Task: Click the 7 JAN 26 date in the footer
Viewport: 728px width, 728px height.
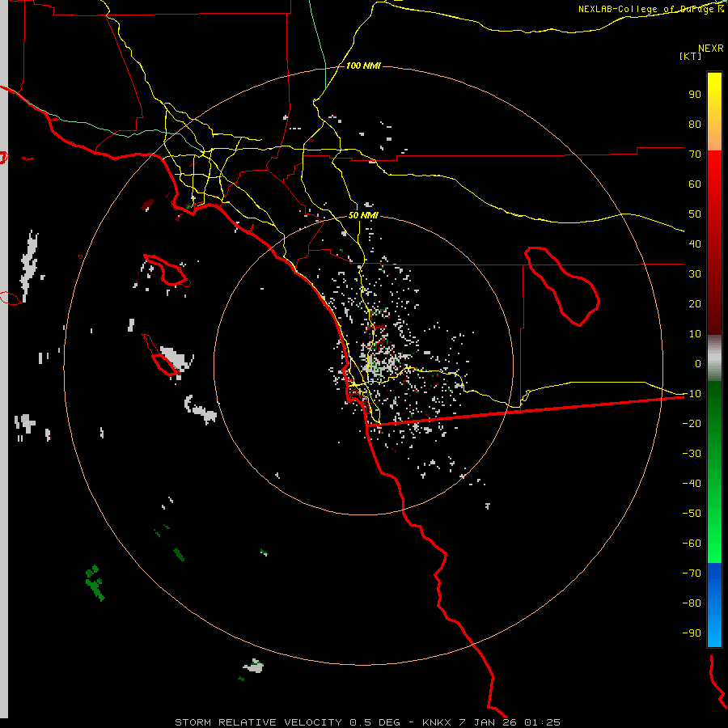Action: point(488,722)
